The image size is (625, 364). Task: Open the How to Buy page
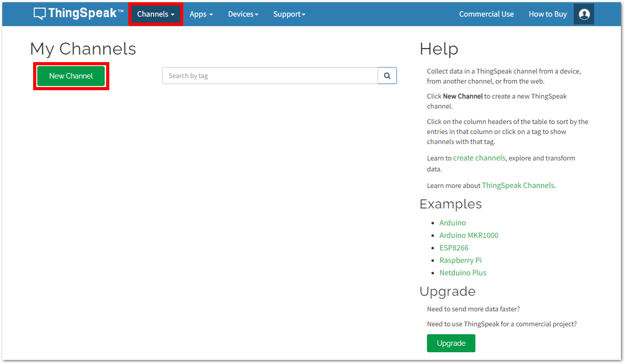(x=547, y=14)
